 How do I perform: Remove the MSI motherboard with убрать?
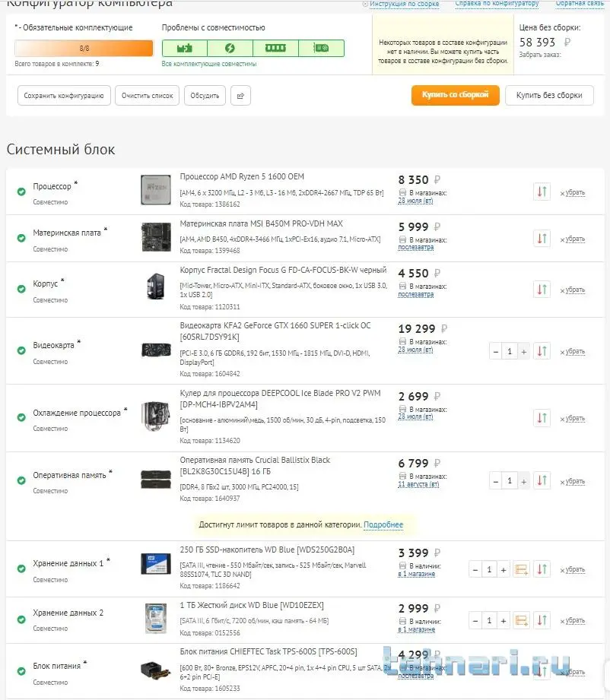pyautogui.click(x=575, y=239)
